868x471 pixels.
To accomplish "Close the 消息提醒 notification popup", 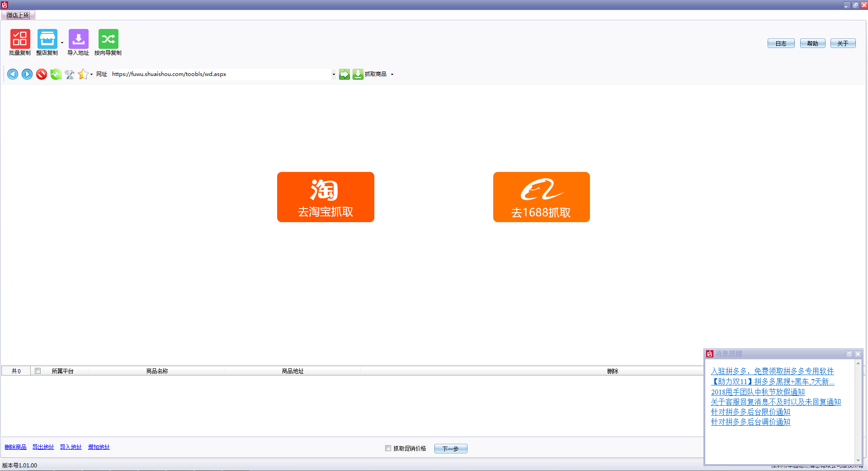I will point(858,354).
